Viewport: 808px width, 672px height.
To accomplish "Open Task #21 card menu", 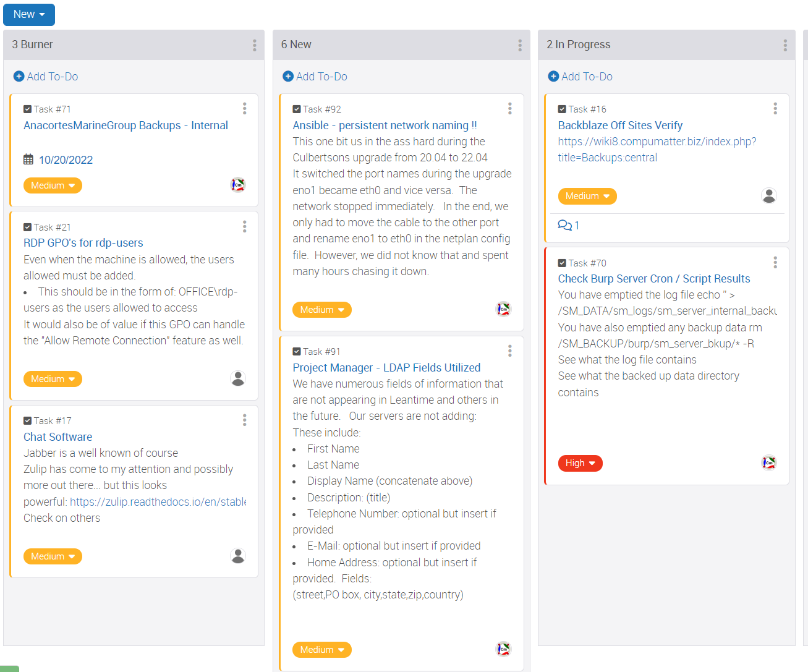I will [245, 227].
